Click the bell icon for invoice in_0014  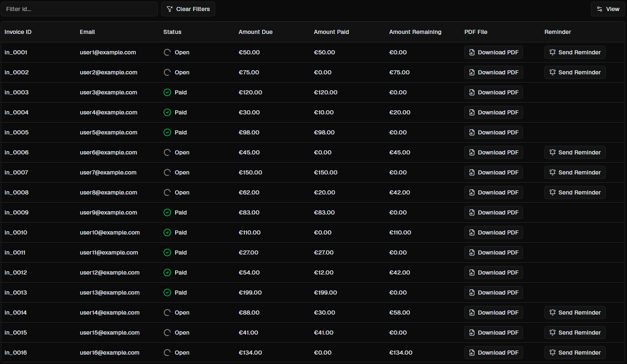pos(553,313)
